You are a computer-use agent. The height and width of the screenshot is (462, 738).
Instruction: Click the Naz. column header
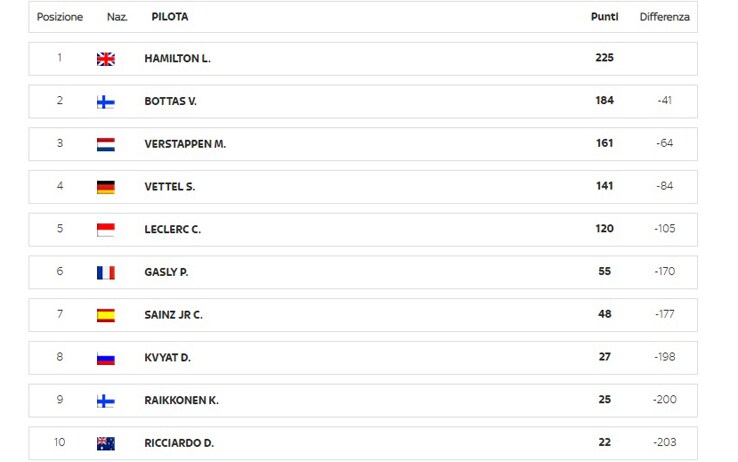pyautogui.click(x=117, y=17)
